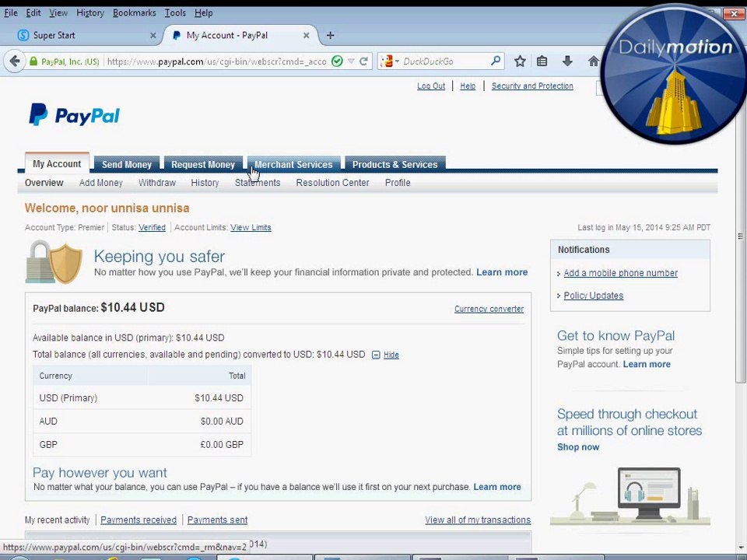
Task: Open the Add Money subtab
Action: [101, 183]
